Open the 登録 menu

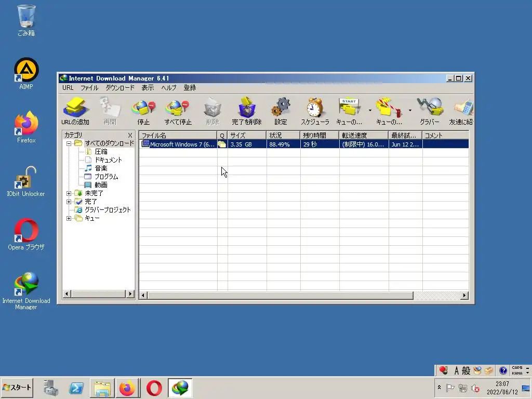[x=190, y=88]
